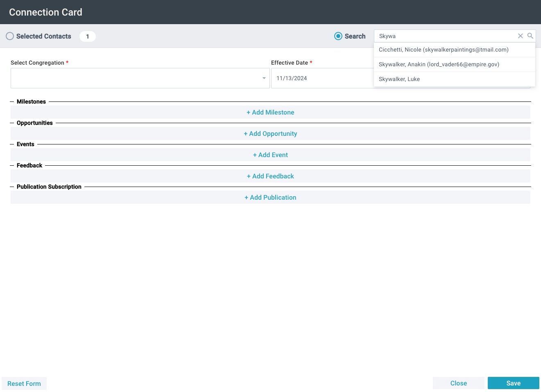Viewport: 541px width, 392px height.
Task: Click into the Skywa search box
Action: coord(446,36)
